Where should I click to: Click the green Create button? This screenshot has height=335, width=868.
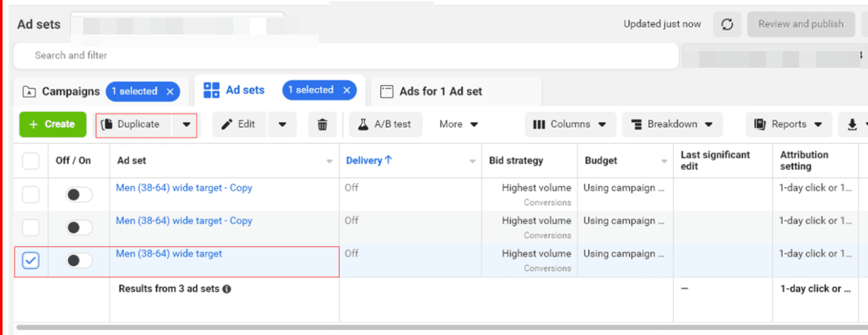click(53, 124)
